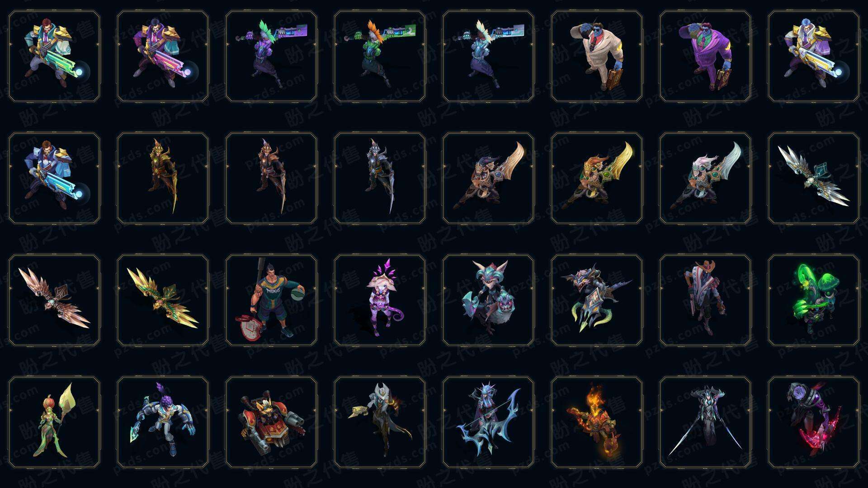
Task: Select the basketball player in Noxus jersey
Action: pos(271,300)
